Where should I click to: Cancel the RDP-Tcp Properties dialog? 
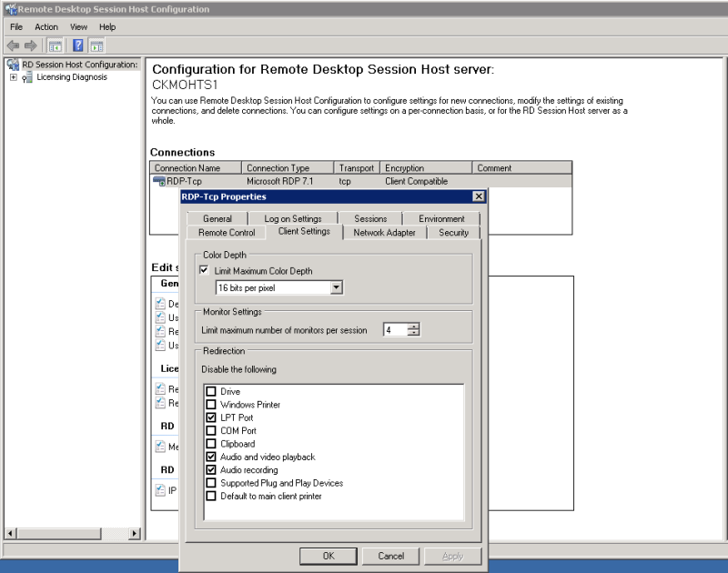[x=390, y=556]
